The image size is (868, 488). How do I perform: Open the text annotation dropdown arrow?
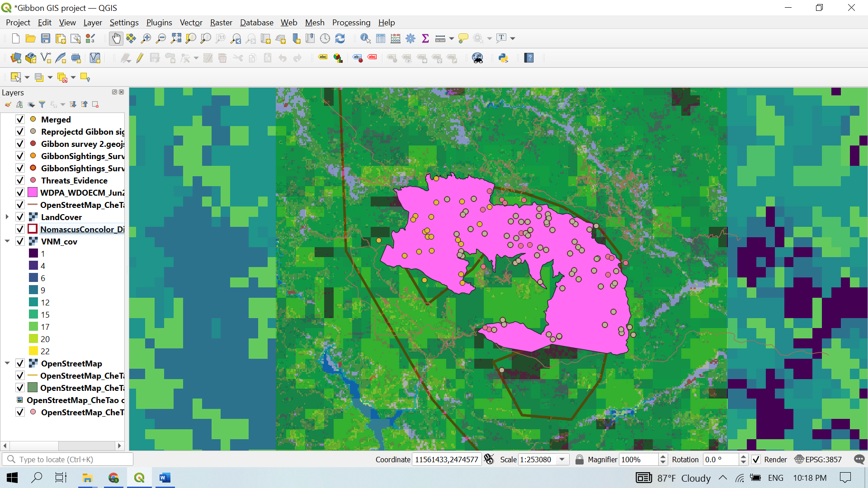(513, 39)
